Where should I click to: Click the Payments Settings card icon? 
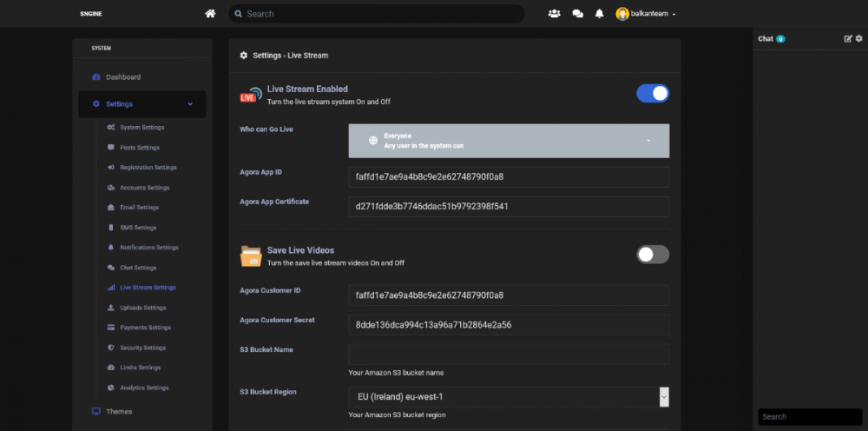(x=111, y=328)
